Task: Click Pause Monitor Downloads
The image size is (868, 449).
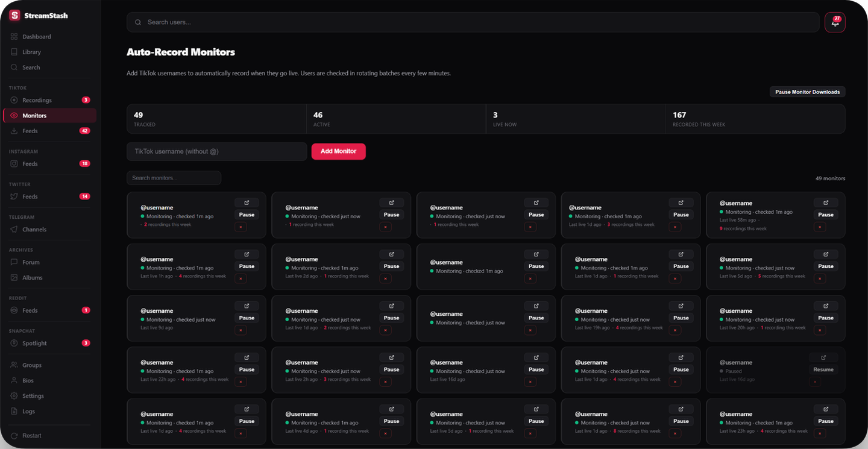Action: (807, 92)
